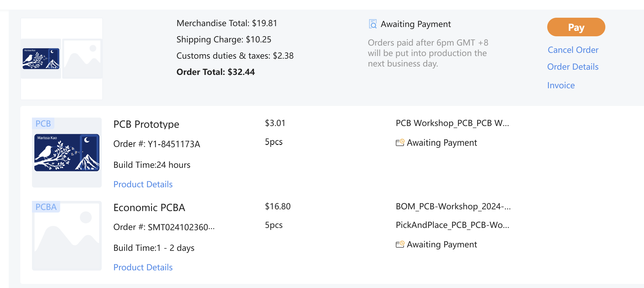Open Product Details for PCB Prototype

[143, 184]
